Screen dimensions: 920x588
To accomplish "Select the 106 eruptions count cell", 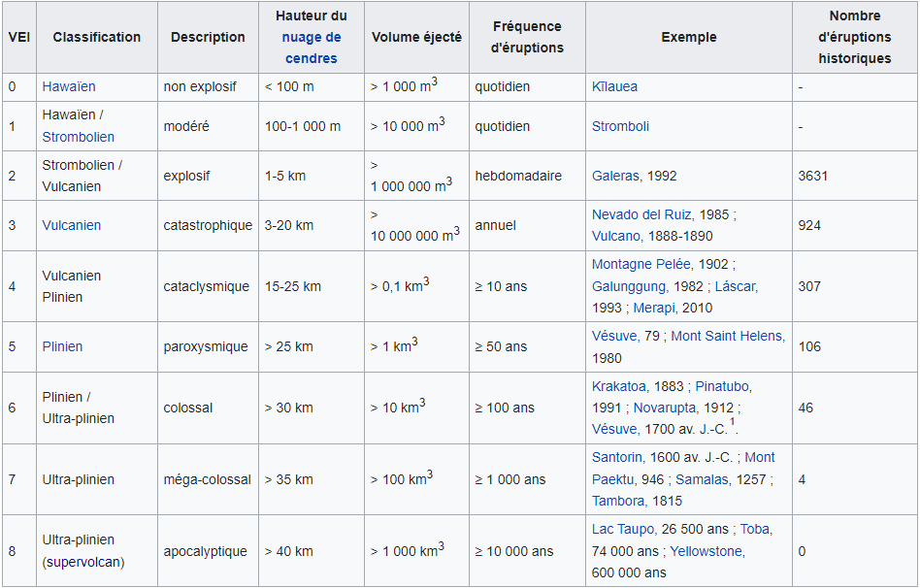I will click(x=854, y=346).
